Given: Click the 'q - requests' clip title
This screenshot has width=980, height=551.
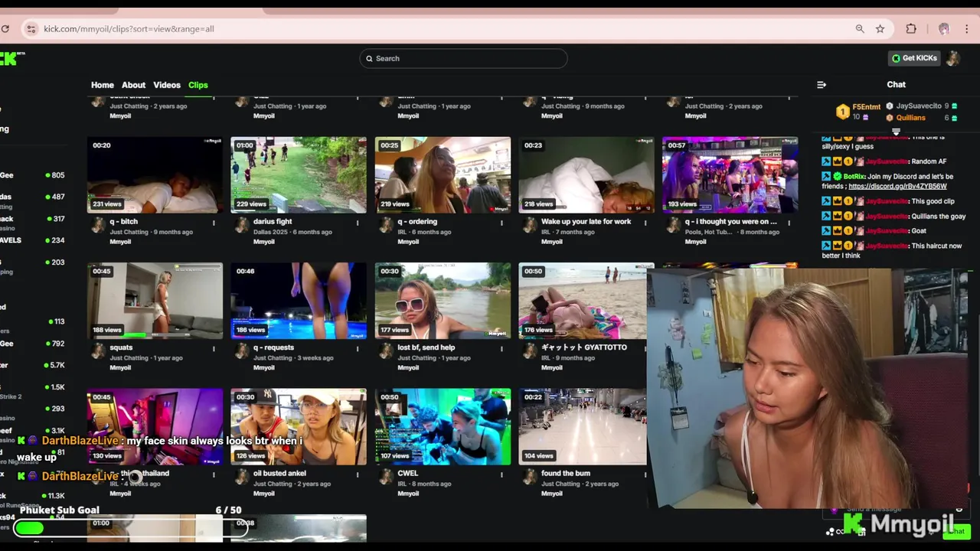Looking at the screenshot, I should click(x=273, y=347).
